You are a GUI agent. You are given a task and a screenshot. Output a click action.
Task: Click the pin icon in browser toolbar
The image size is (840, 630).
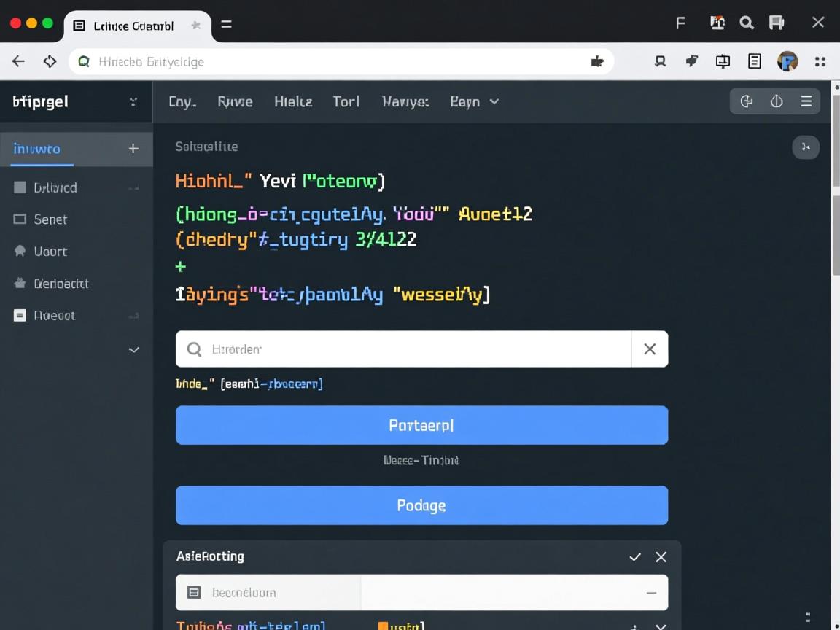click(x=691, y=62)
